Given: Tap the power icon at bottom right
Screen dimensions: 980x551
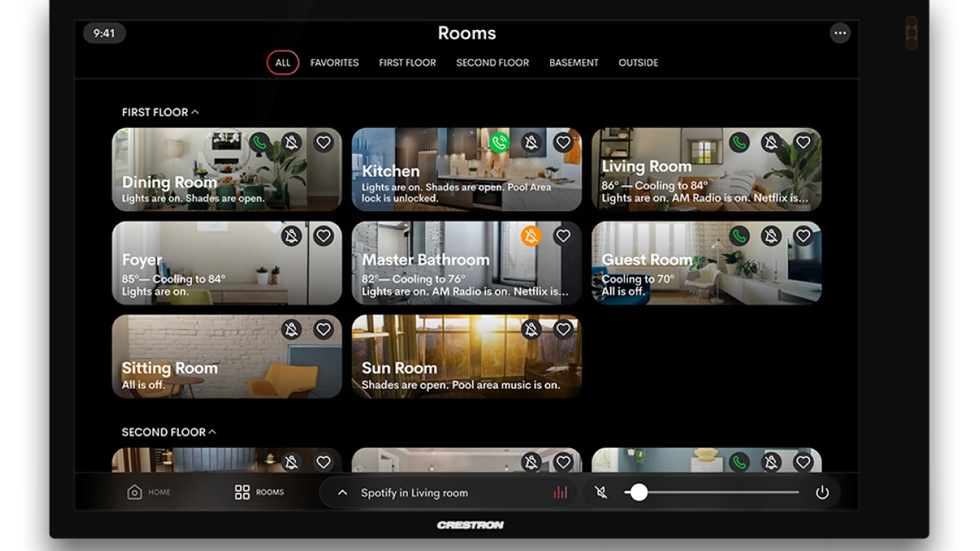Looking at the screenshot, I should click(x=821, y=492).
